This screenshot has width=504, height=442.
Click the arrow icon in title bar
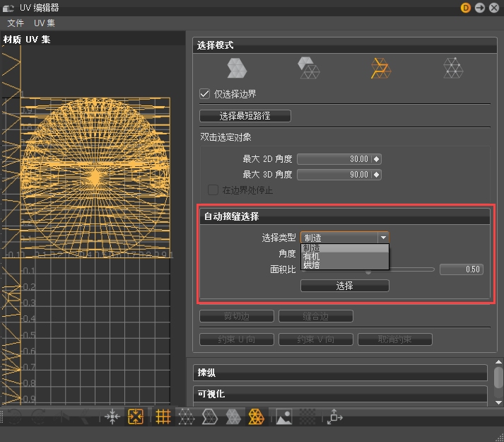(x=480, y=8)
